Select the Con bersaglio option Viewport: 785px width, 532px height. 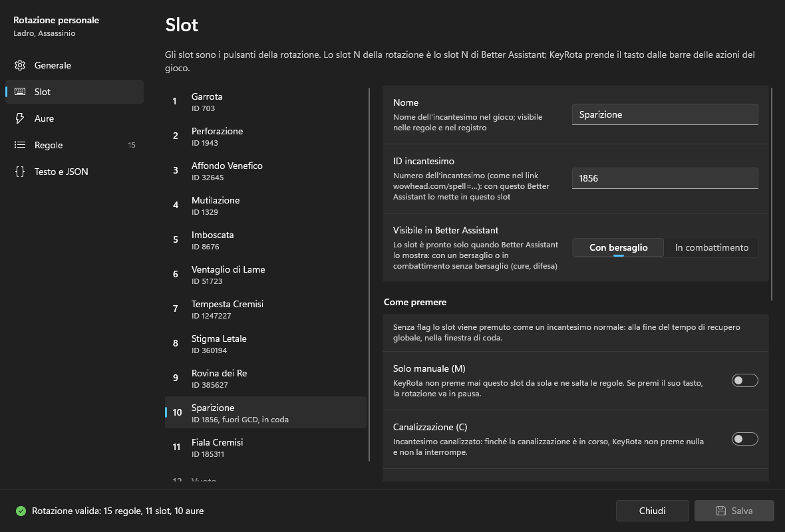(x=618, y=247)
